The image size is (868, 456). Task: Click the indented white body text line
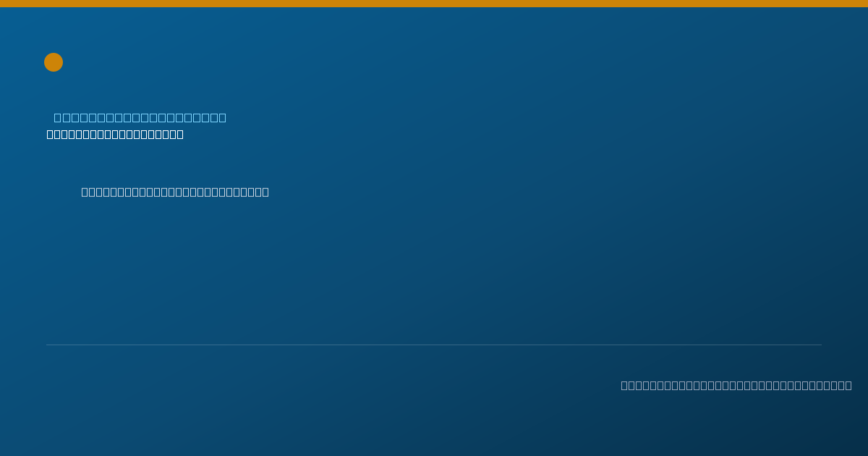tap(175, 192)
